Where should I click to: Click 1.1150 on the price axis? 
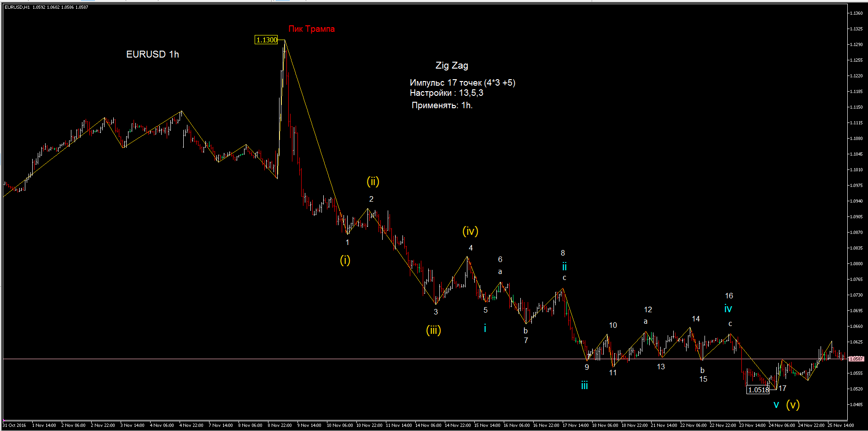(x=856, y=107)
